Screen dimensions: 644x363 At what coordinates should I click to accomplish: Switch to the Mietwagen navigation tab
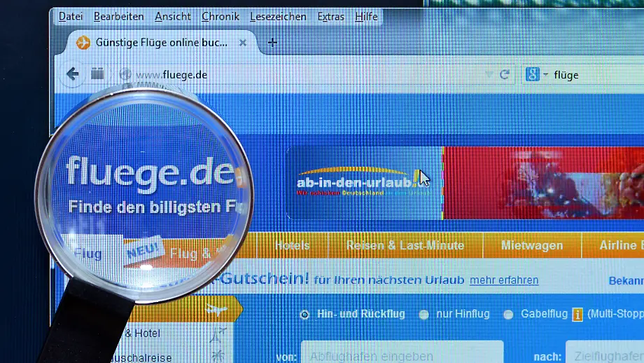click(531, 245)
